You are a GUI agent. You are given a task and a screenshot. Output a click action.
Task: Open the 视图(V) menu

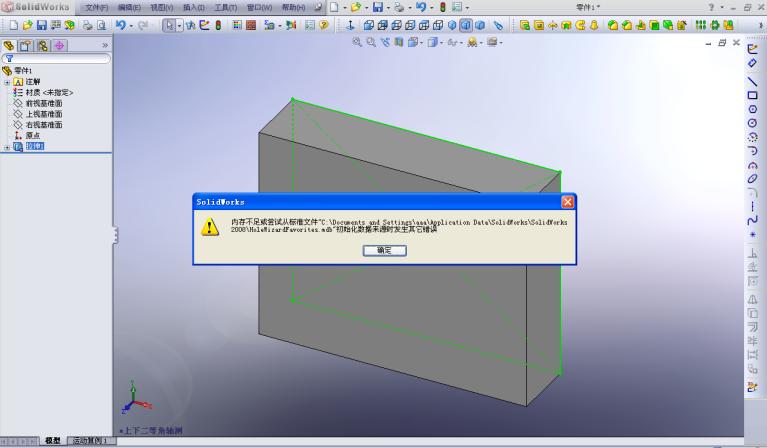pos(161,7)
